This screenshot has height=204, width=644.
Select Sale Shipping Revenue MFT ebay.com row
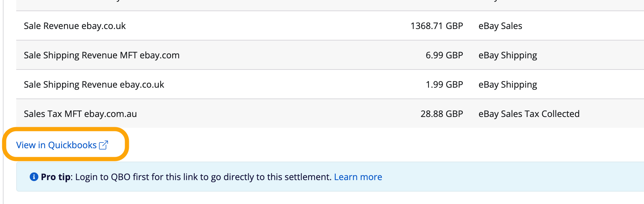330,55
